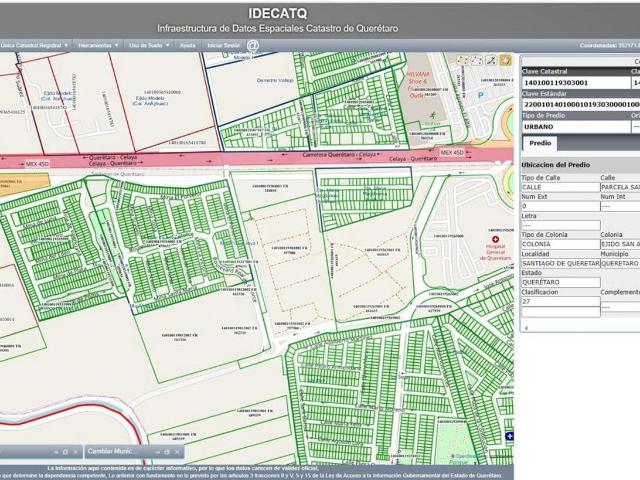
Task: Open the Uso de Suelo dropdown
Action: click(149, 45)
